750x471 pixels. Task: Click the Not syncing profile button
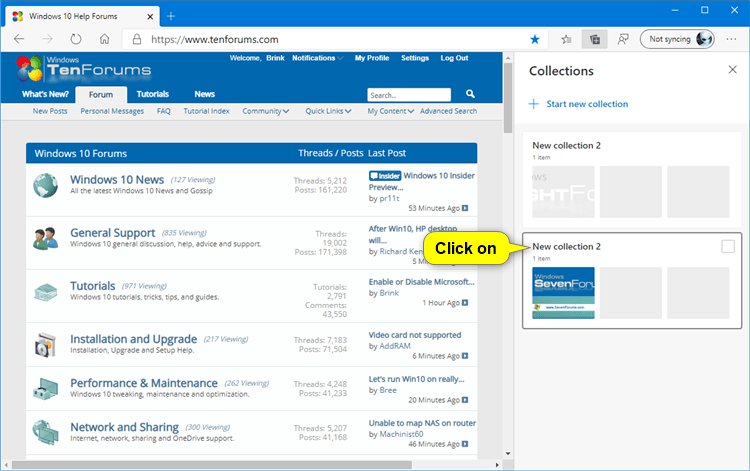click(677, 39)
